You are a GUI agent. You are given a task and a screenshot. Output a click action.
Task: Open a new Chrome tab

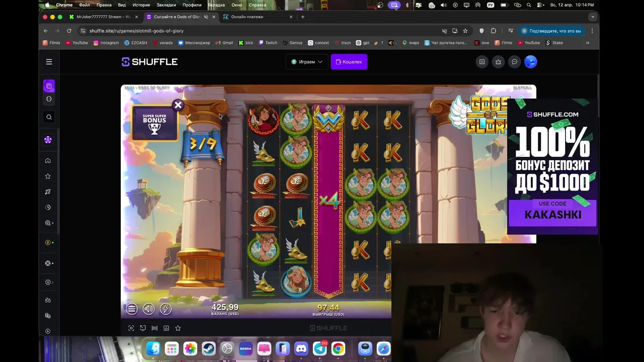click(x=302, y=17)
